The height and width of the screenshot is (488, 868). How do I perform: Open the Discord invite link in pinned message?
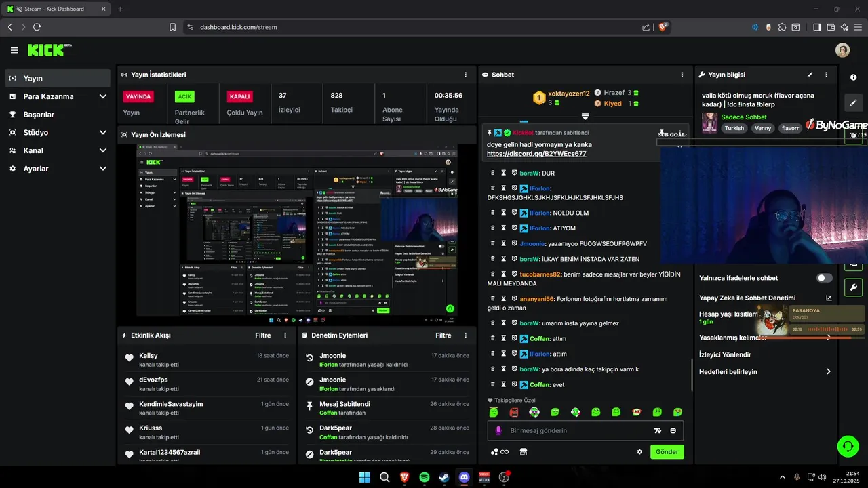(x=536, y=154)
